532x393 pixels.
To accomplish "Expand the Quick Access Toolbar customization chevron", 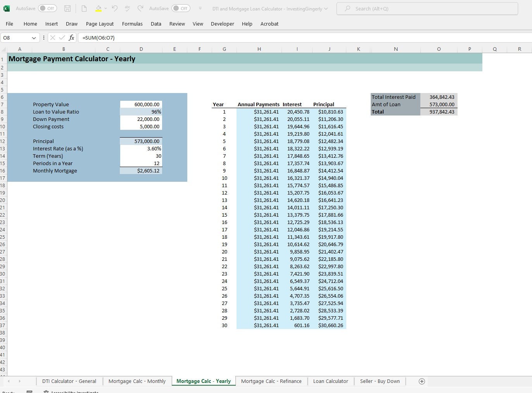I will [200, 8].
